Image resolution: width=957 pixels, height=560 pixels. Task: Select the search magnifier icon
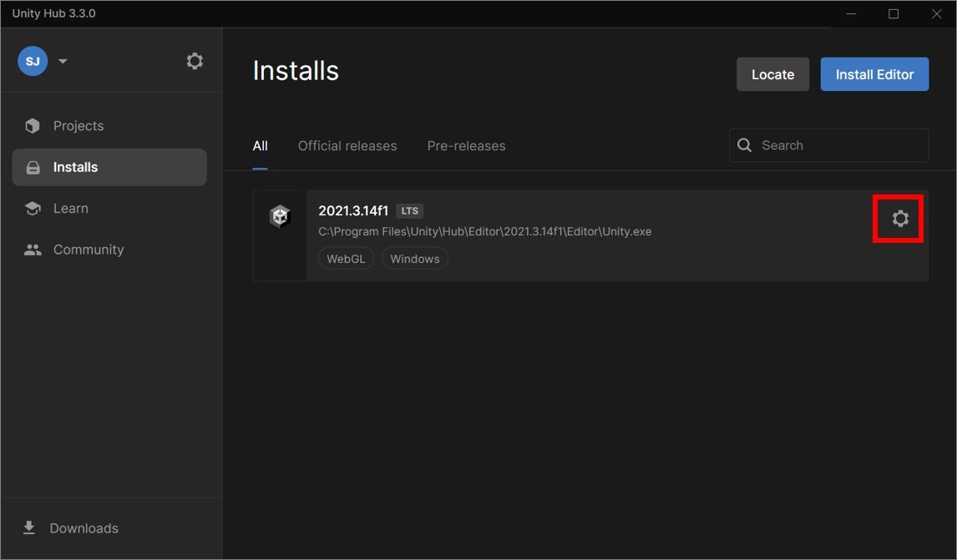(x=745, y=145)
